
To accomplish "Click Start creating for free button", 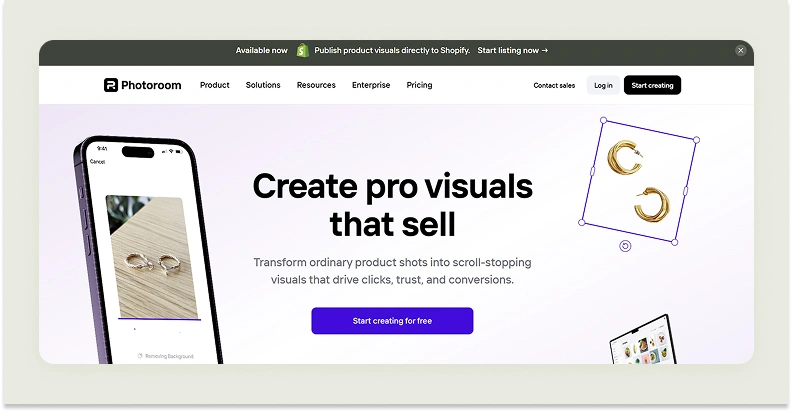I will coord(392,321).
